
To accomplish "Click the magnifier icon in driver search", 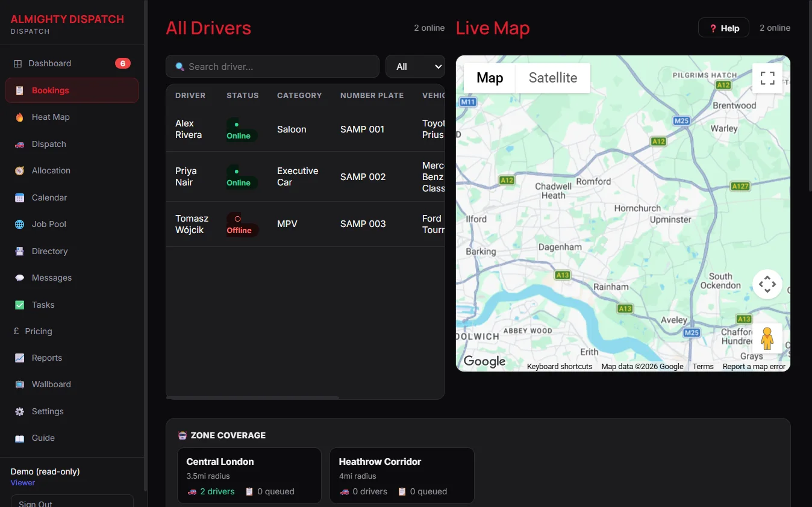I will pyautogui.click(x=180, y=67).
